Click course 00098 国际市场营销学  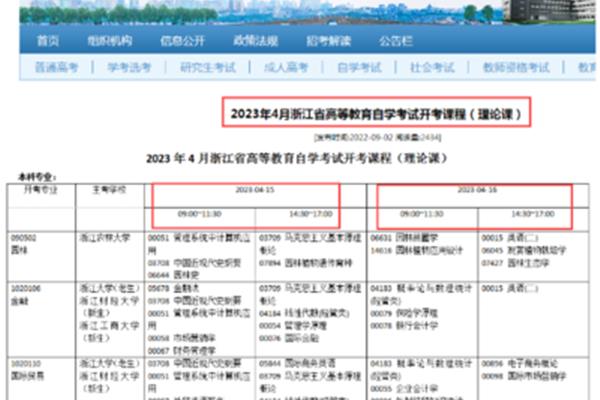pyautogui.click(x=523, y=376)
